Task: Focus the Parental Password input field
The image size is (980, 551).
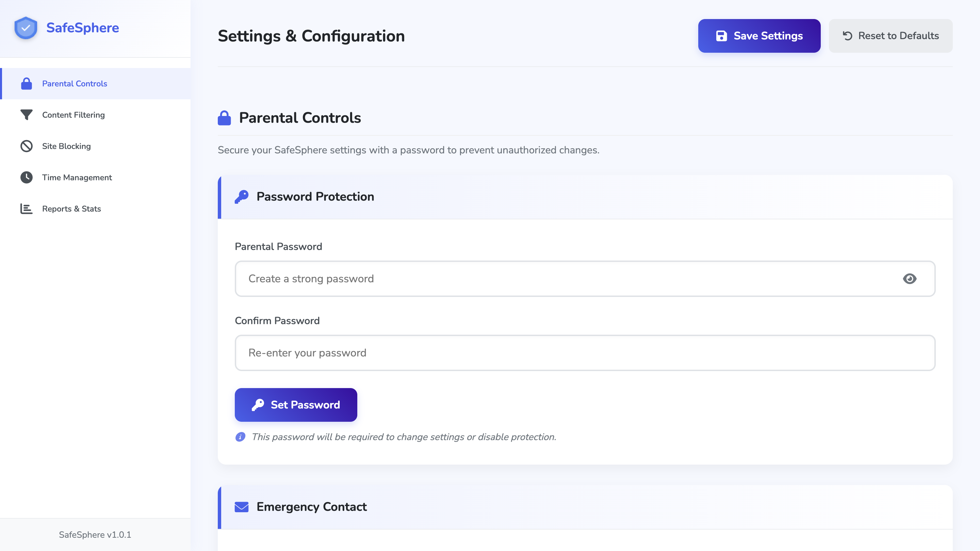Action: (x=567, y=279)
